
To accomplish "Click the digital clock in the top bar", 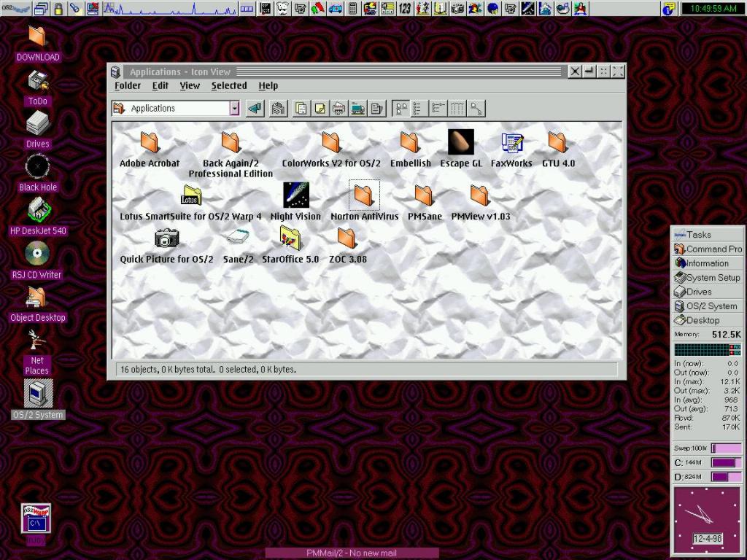I will [x=713, y=8].
